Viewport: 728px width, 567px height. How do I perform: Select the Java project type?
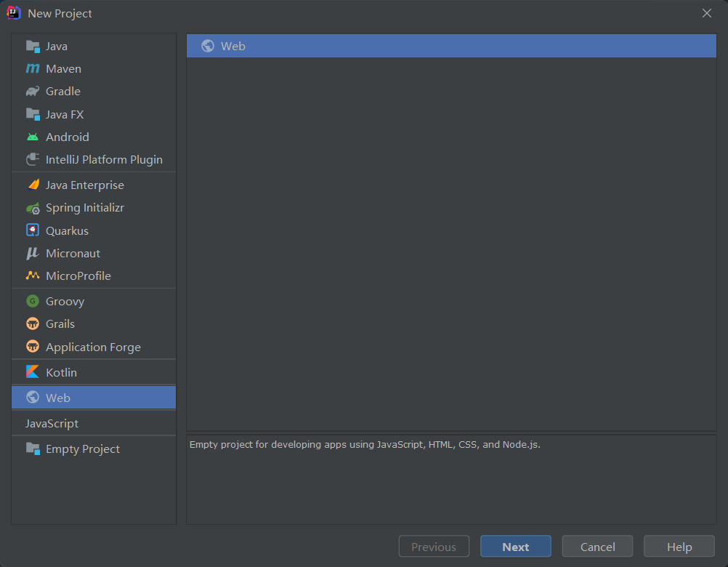(94, 47)
